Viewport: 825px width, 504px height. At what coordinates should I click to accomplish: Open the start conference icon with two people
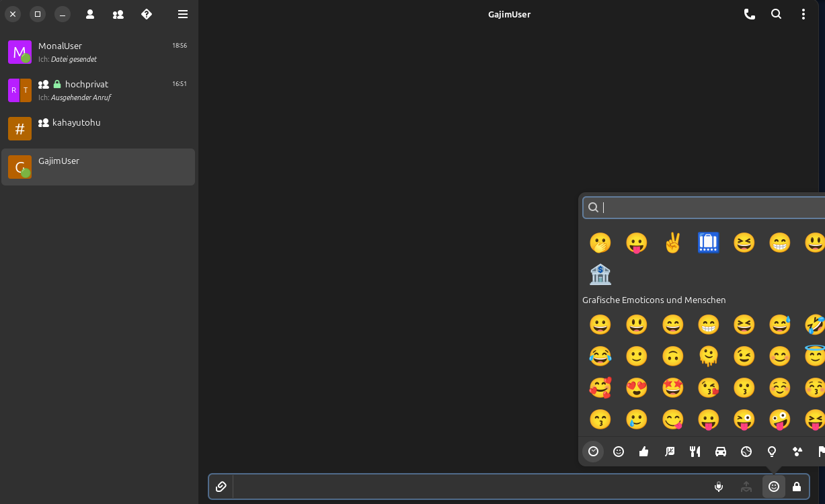coord(118,13)
